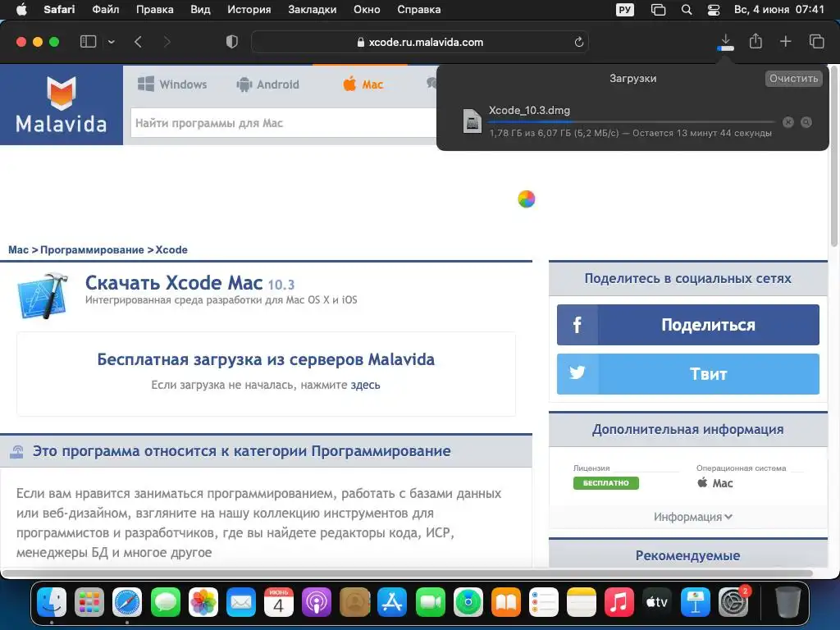Click the Xcode breadcrumb link
The width and height of the screenshot is (840, 630).
point(171,249)
